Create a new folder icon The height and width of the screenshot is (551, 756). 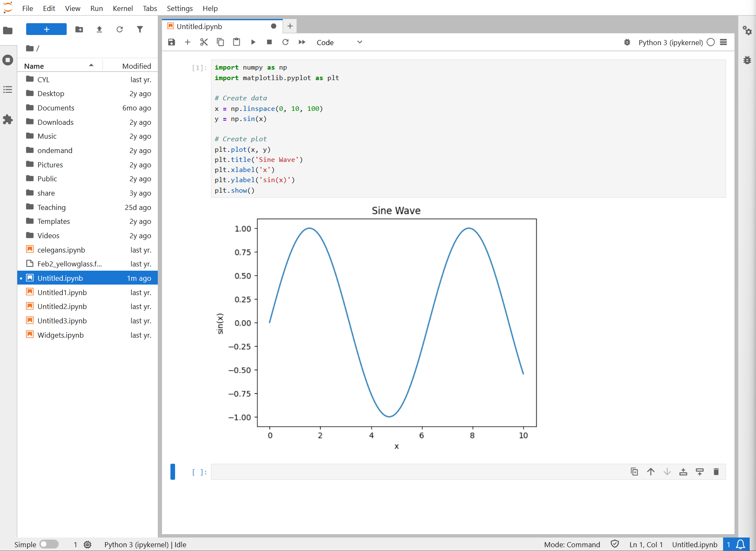click(x=79, y=29)
